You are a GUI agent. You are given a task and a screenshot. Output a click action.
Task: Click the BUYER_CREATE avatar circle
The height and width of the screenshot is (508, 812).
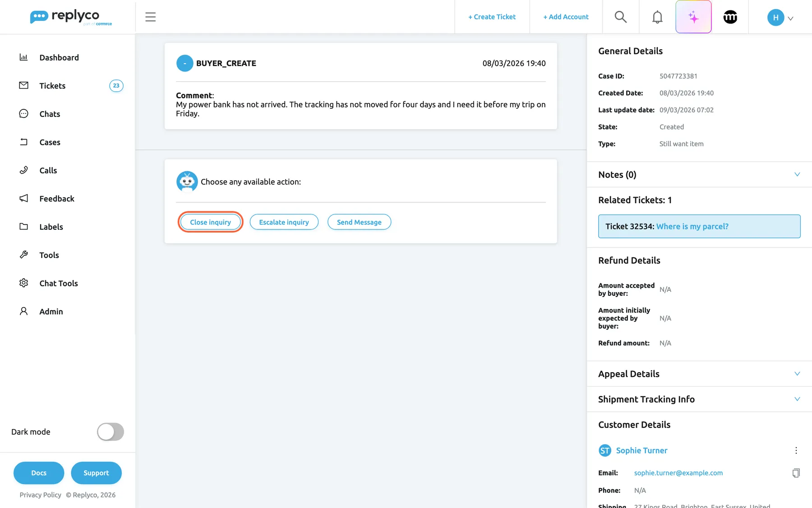[x=185, y=63]
